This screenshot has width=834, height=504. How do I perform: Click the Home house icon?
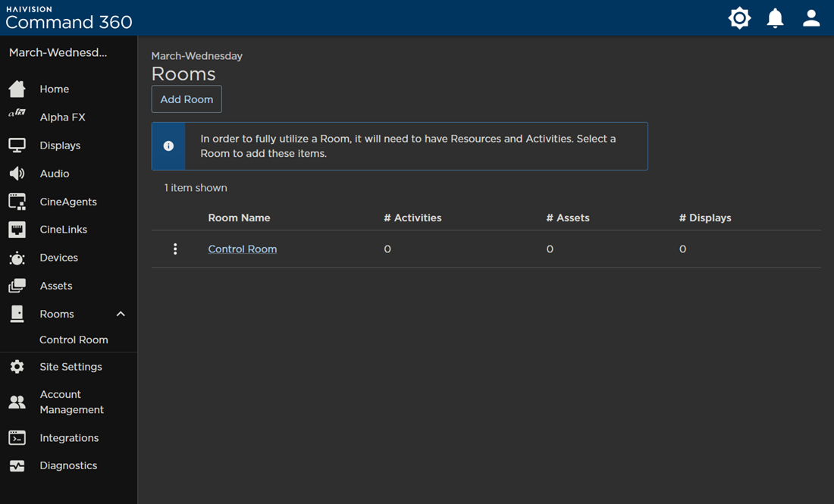point(17,89)
